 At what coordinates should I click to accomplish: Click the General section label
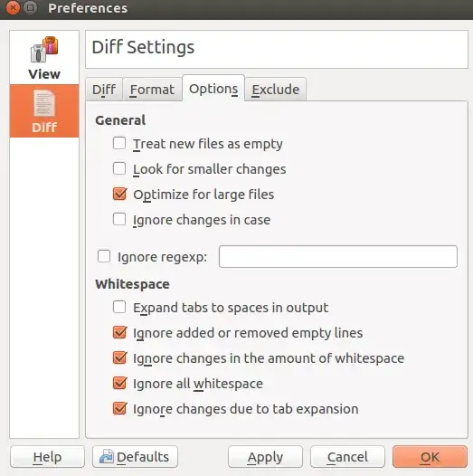click(120, 120)
